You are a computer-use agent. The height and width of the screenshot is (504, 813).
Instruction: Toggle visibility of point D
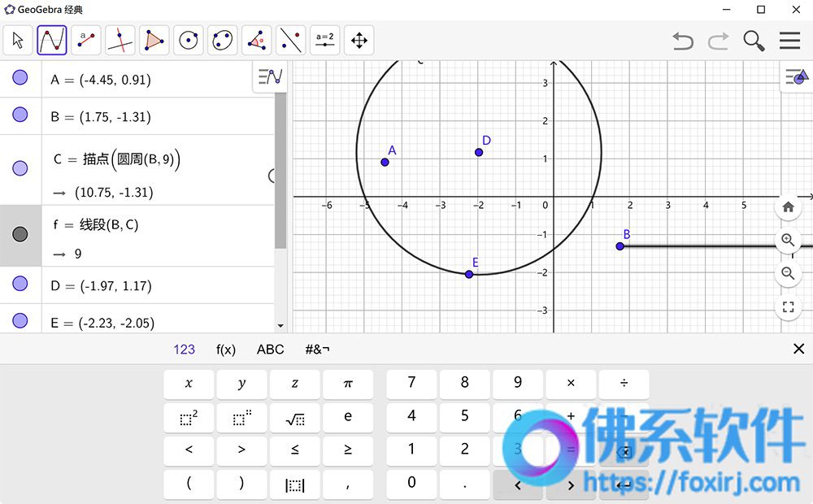[20, 284]
